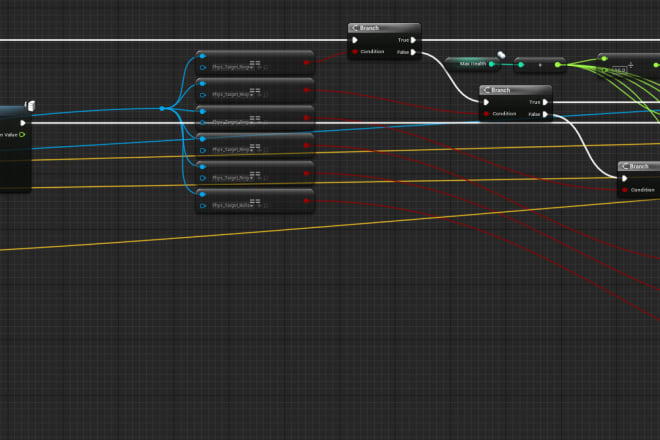Click the middle Branch node's red Condition pin
Screen dimensions: 660x440
click(486, 114)
